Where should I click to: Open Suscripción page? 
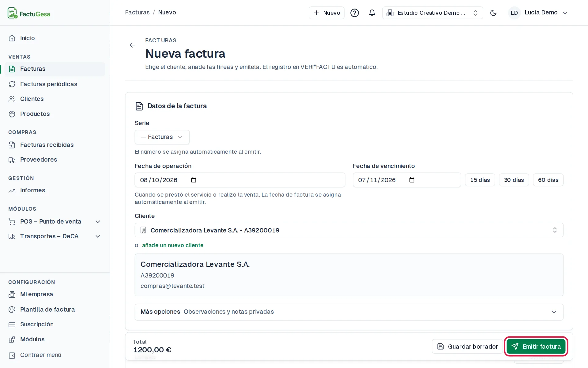(x=55, y=324)
